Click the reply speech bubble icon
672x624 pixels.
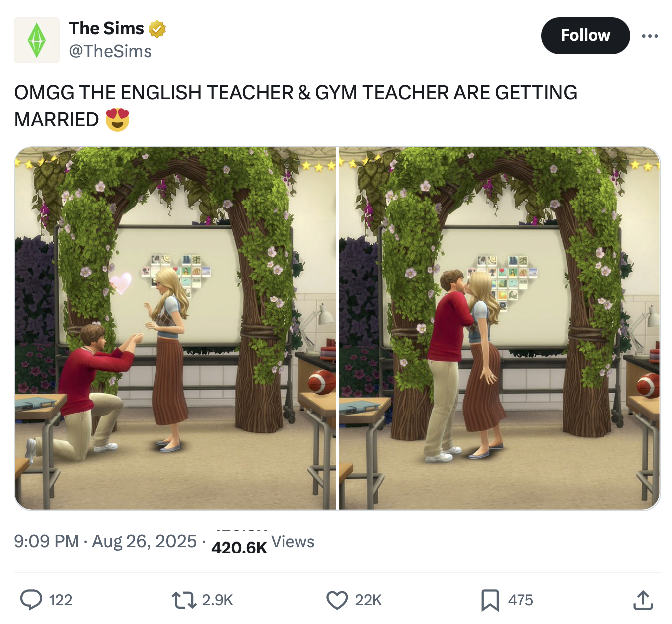pos(31,600)
